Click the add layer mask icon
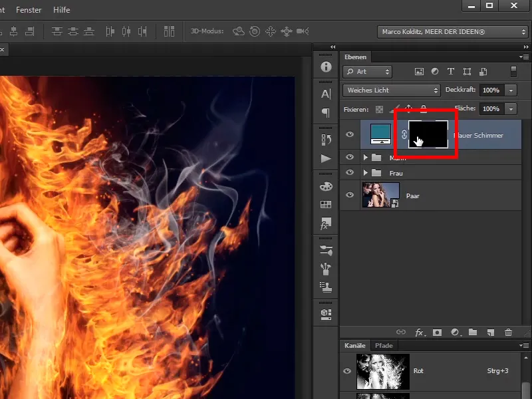The height and width of the screenshot is (399, 532). tap(438, 332)
